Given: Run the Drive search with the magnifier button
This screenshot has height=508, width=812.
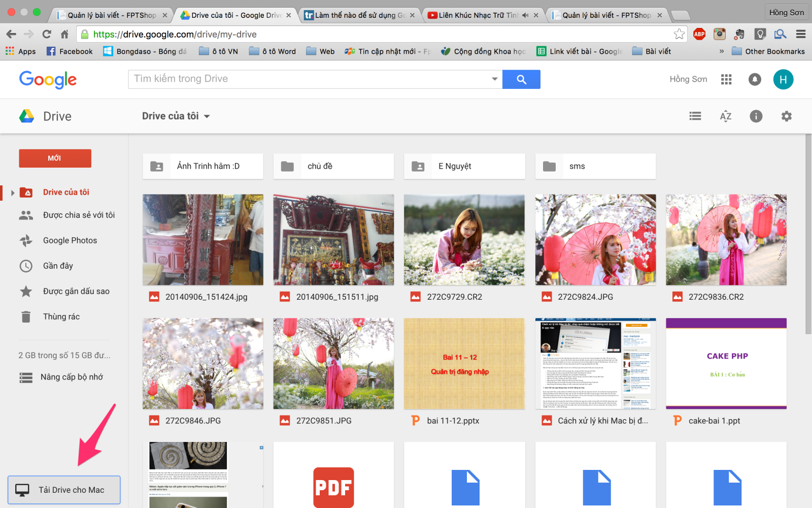Looking at the screenshot, I should click(x=521, y=79).
